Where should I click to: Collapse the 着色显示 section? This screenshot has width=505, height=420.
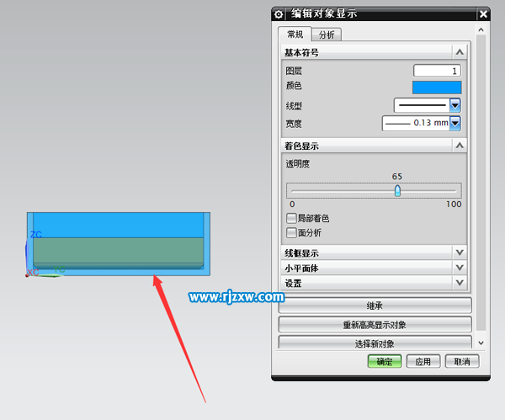(460, 146)
